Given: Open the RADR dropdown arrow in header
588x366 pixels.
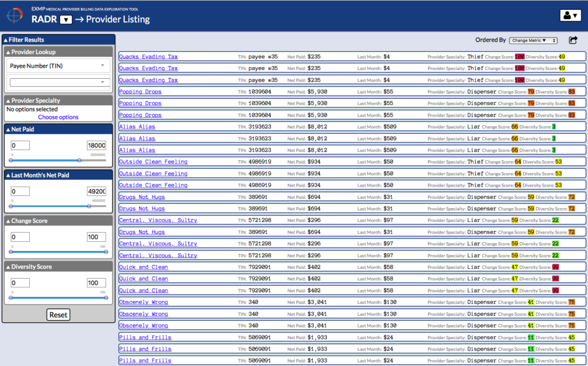Looking at the screenshot, I should click(x=66, y=20).
